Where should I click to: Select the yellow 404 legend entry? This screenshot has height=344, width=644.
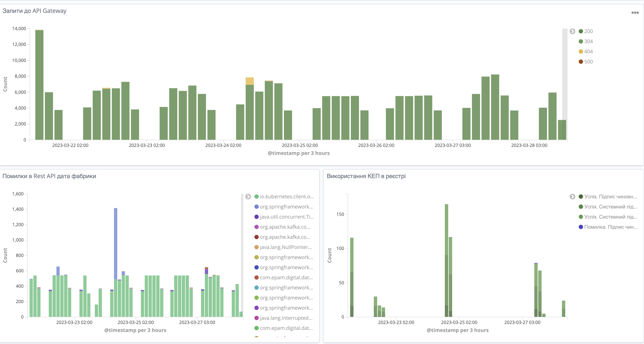586,52
